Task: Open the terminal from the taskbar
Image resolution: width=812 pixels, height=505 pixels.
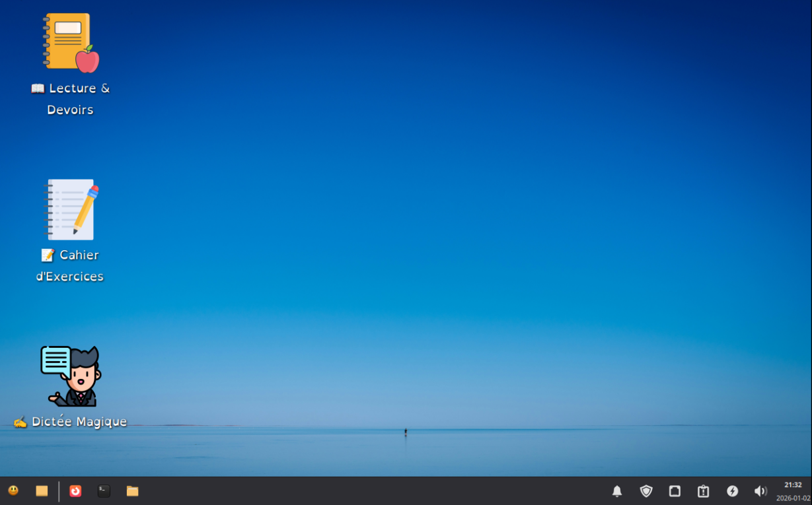Action: point(104,490)
